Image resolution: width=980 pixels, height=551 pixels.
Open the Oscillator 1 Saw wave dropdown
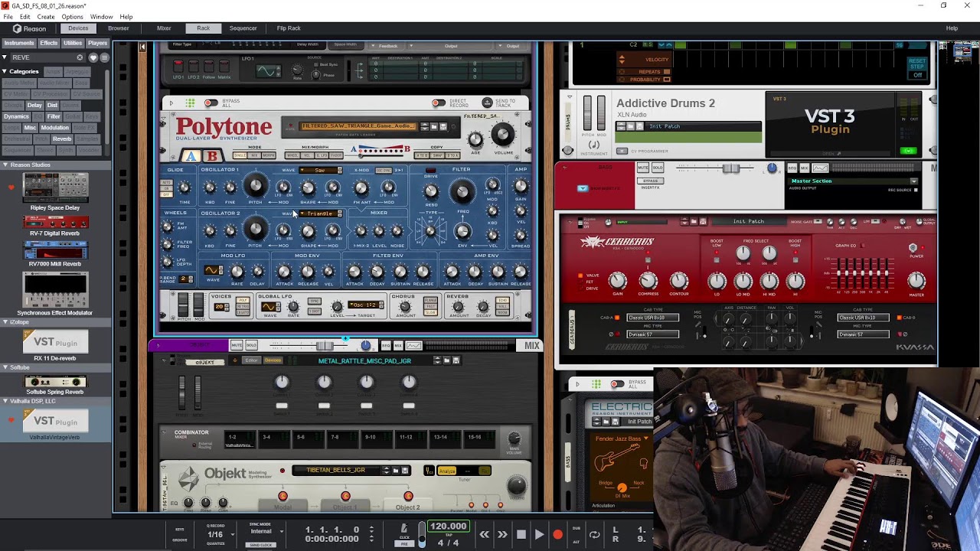[320, 170]
